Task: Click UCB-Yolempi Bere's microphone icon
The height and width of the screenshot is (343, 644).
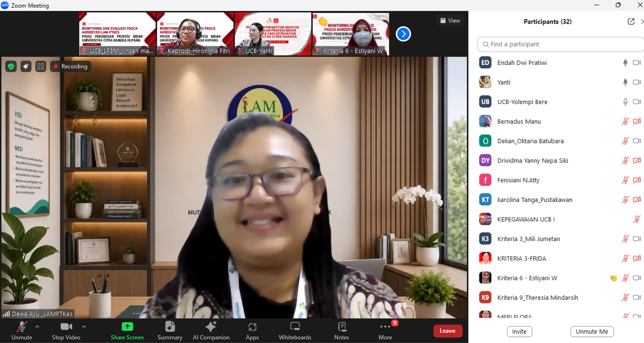Action: coord(625,102)
